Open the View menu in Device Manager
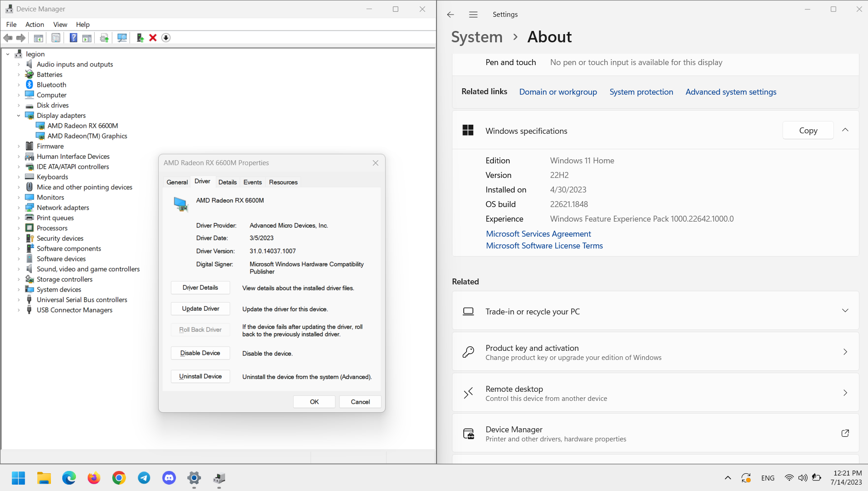This screenshot has width=868, height=491. pos(60,25)
